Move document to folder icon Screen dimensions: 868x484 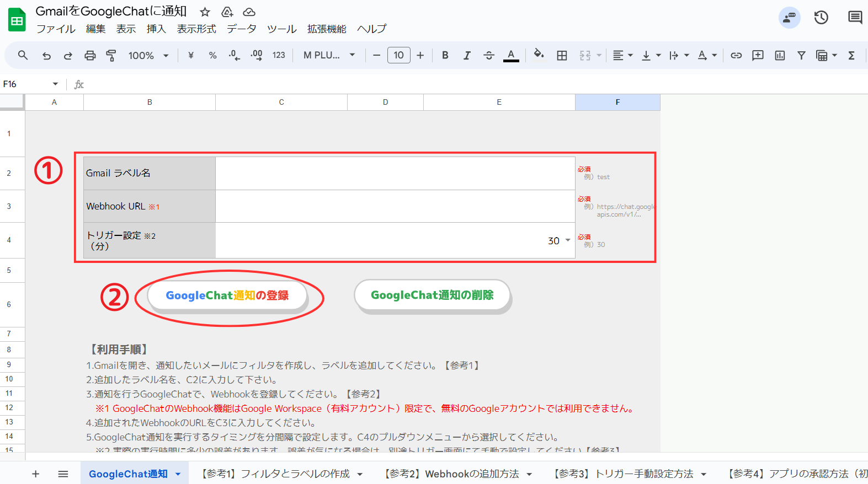tap(227, 12)
